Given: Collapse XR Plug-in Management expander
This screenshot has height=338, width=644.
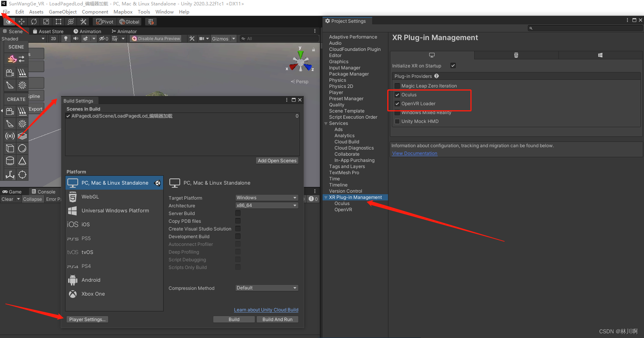Looking at the screenshot, I should (x=326, y=197).
